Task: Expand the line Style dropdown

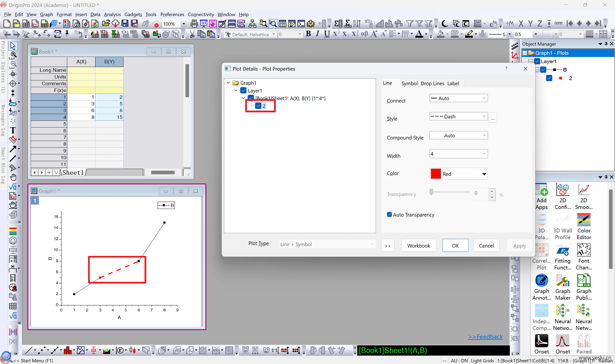Action: click(458, 117)
